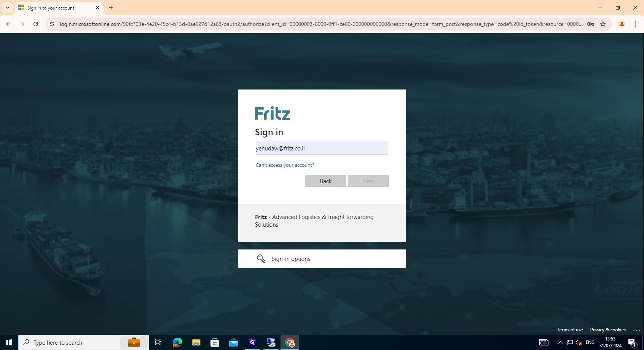This screenshot has width=644, height=350.
Task: Open network status tray icon
Action: pos(570,342)
